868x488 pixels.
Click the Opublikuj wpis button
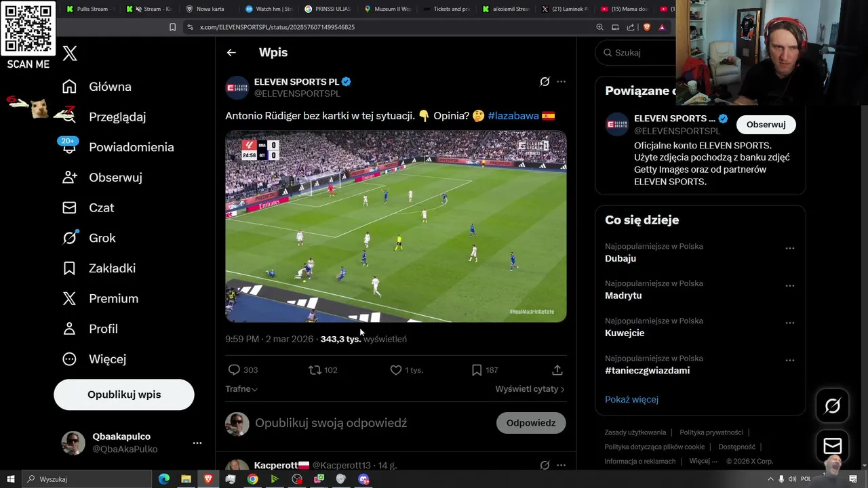coord(124,394)
